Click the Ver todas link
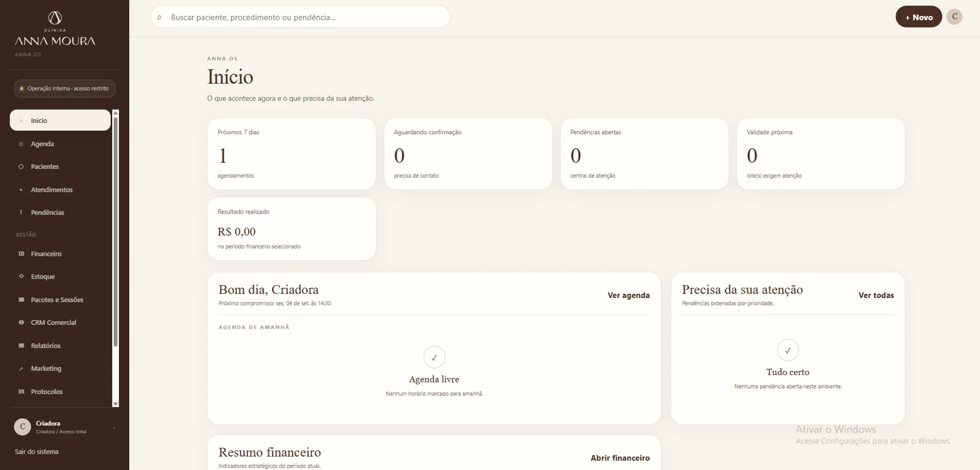This screenshot has width=980, height=470. tap(876, 295)
